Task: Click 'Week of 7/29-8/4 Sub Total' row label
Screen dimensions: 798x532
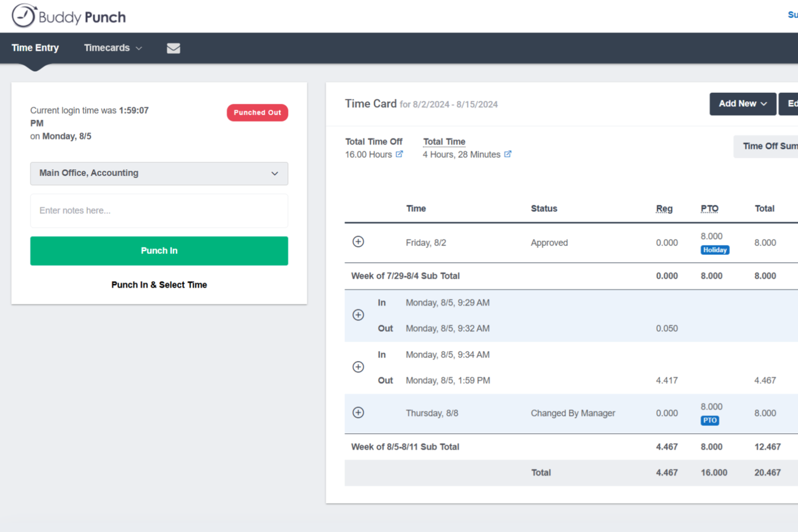Action: (405, 276)
